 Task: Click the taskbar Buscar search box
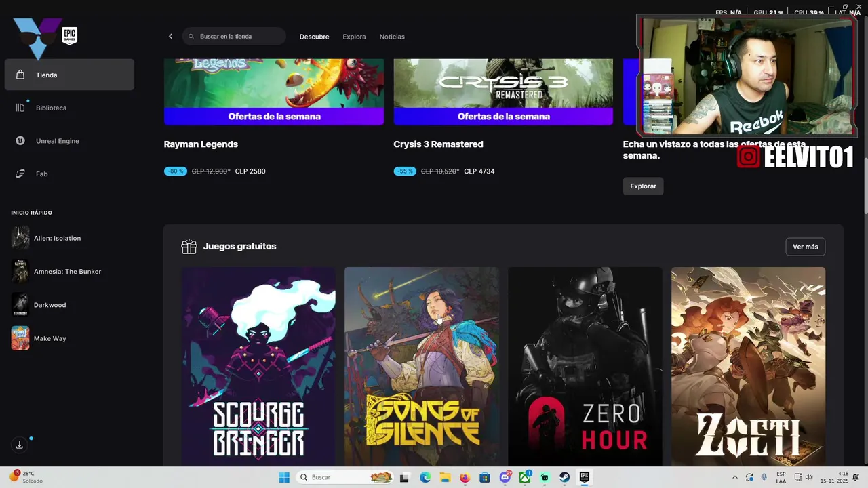tap(346, 477)
